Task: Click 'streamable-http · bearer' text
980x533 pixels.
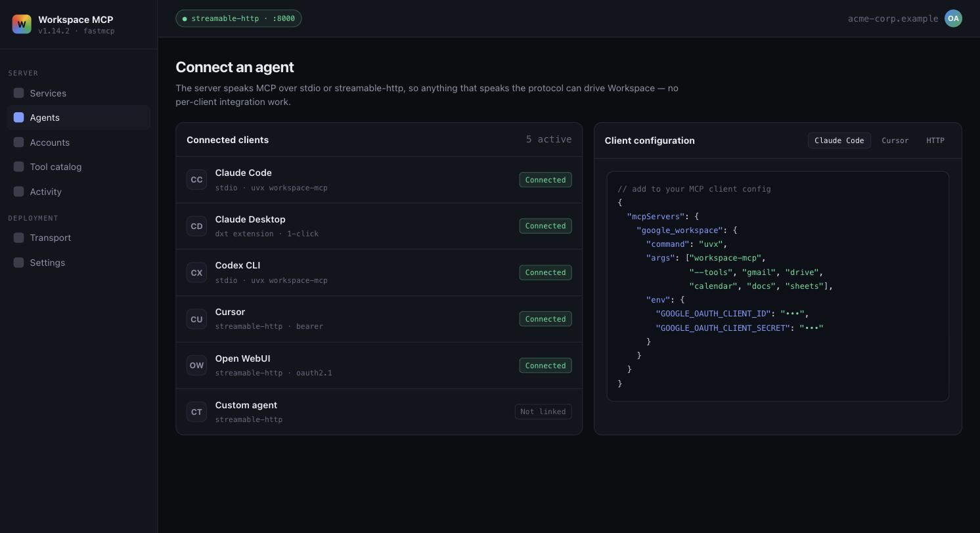Action: point(269,326)
